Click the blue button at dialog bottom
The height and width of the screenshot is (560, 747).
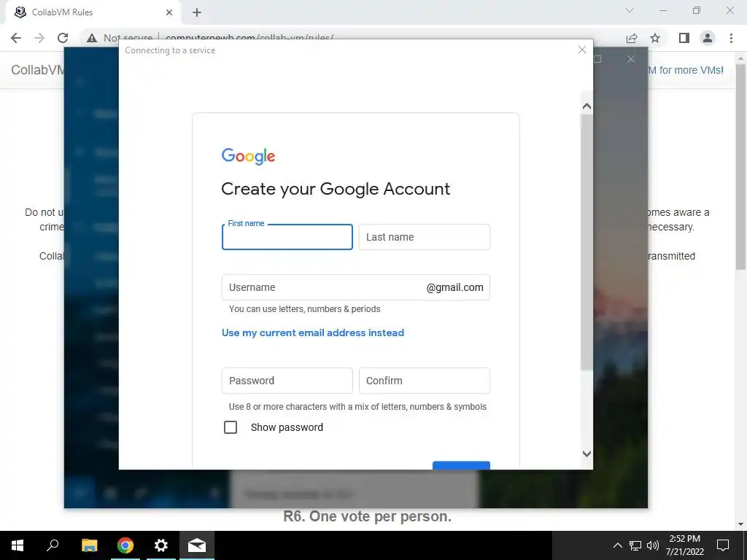(461, 465)
